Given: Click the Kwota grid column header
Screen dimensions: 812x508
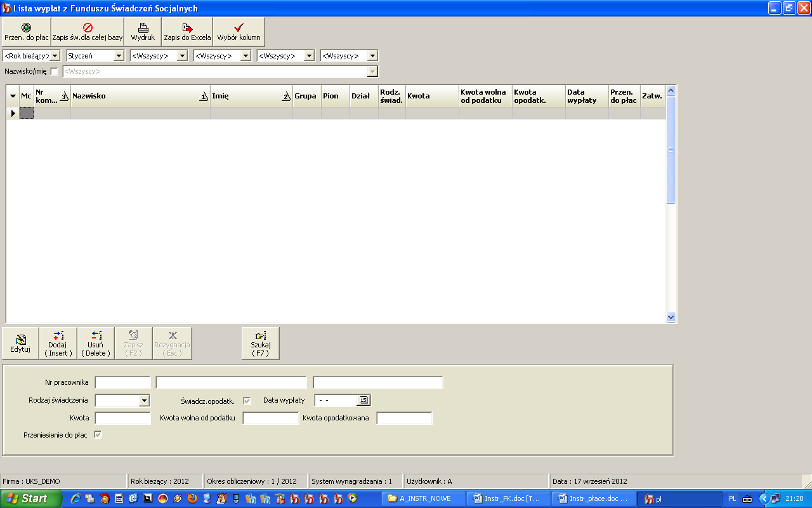Looking at the screenshot, I should tap(433, 96).
